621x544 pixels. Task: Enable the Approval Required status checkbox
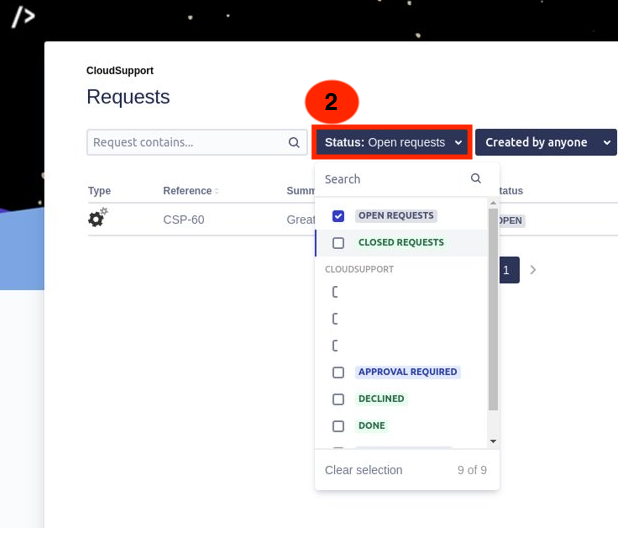pyautogui.click(x=338, y=372)
